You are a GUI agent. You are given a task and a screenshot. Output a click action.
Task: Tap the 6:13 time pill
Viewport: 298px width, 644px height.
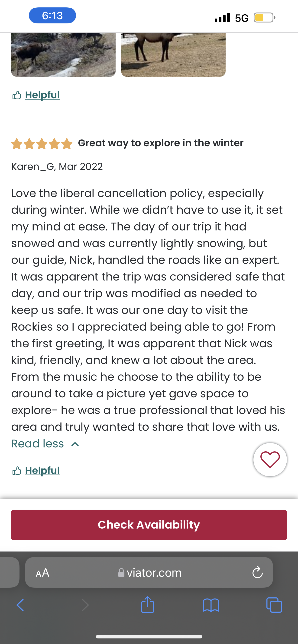52,16
